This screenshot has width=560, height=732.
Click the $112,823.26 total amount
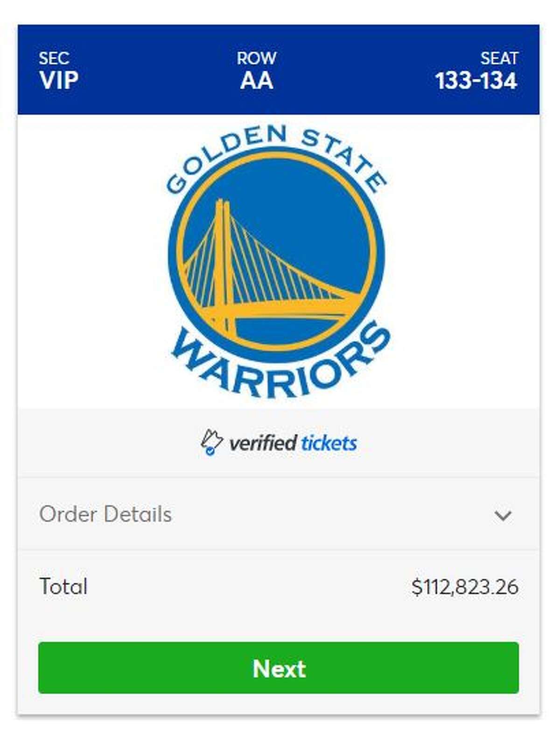point(465,586)
